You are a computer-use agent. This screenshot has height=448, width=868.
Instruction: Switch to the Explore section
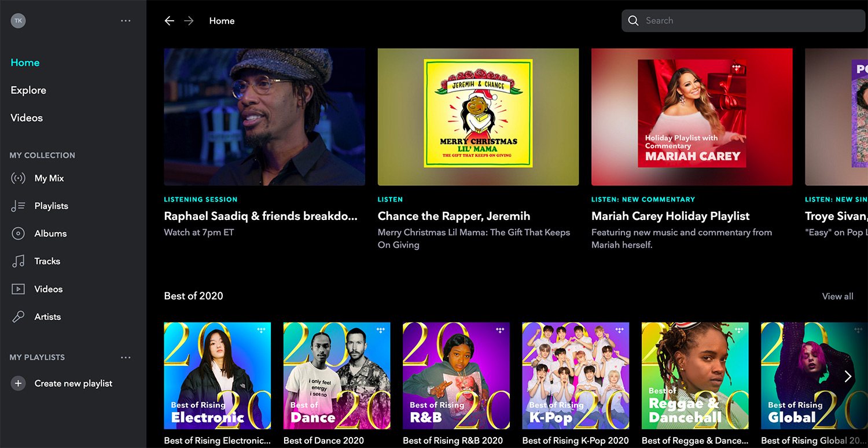(x=28, y=90)
